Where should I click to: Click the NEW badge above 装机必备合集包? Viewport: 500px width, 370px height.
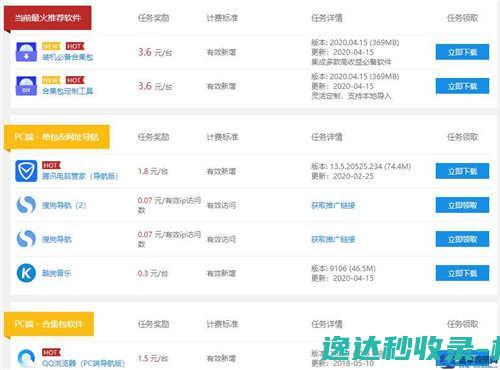(x=51, y=46)
